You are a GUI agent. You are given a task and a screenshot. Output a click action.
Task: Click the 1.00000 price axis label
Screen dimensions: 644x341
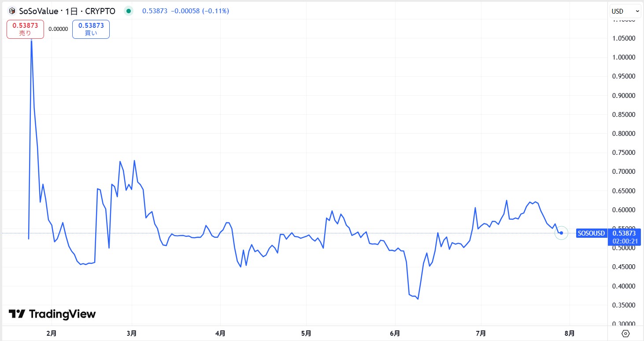[624, 57]
